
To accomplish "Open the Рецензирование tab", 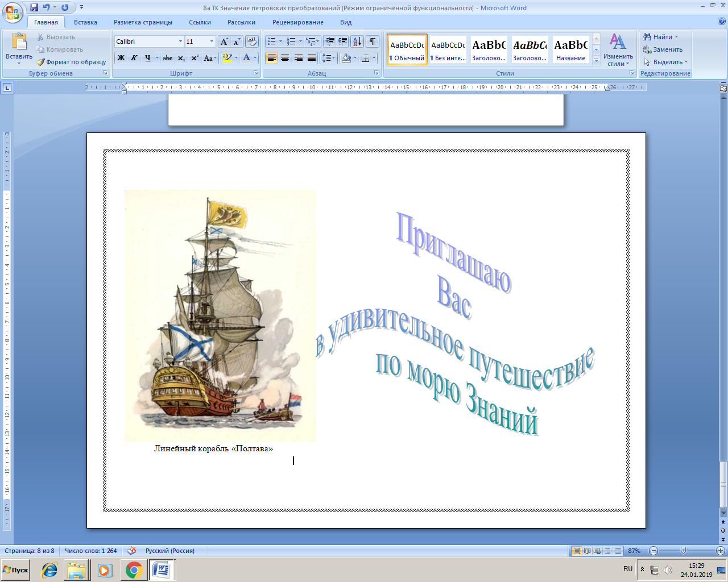I will pos(297,22).
